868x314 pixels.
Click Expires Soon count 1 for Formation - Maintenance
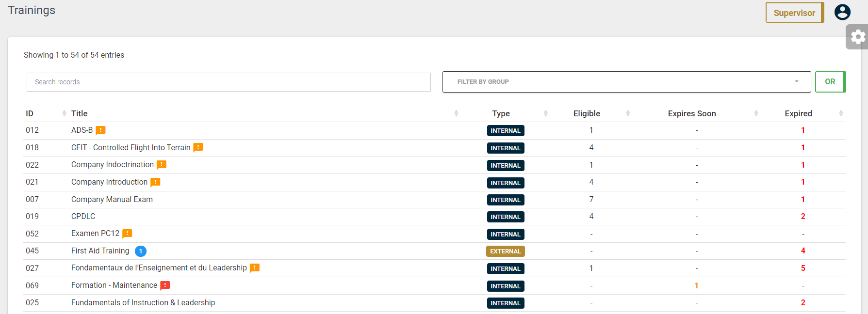coord(697,286)
